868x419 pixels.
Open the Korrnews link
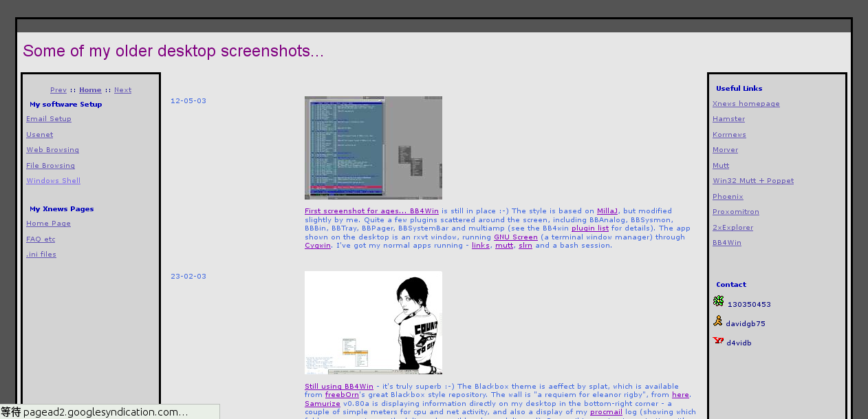[729, 135]
